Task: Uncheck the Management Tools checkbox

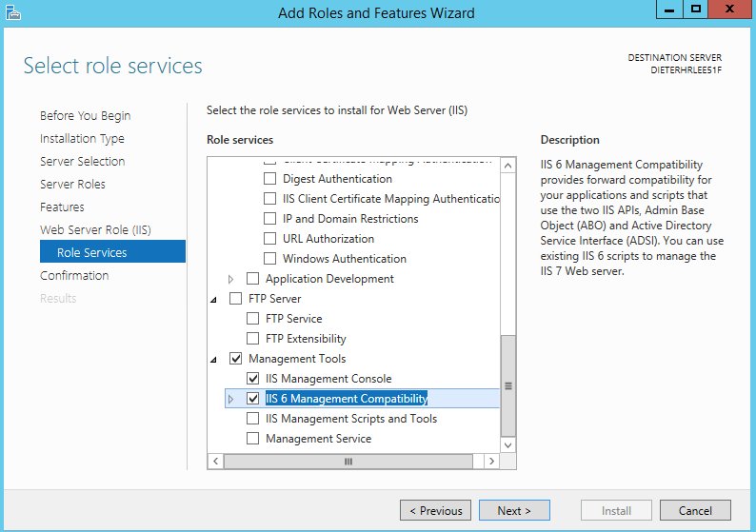Action: pyautogui.click(x=236, y=359)
